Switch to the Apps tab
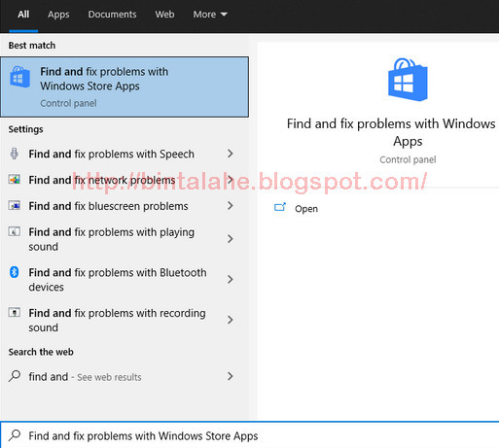 (58, 15)
